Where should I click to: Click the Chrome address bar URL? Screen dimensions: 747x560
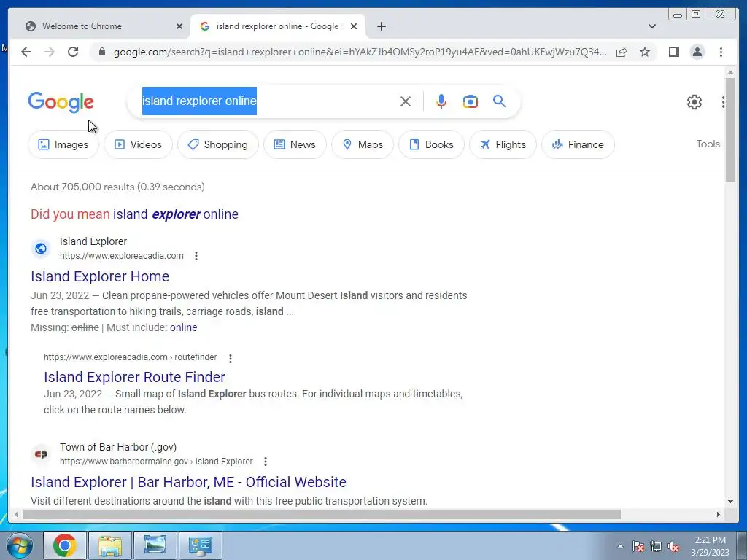[360, 52]
